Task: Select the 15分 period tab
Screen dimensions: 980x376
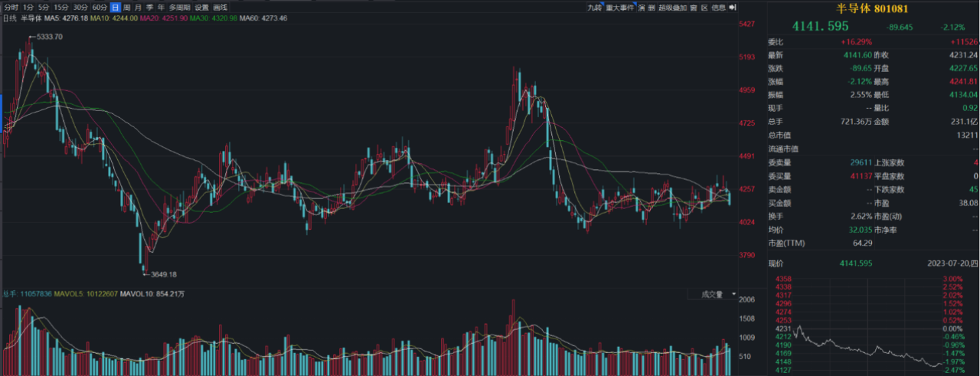Action: click(x=61, y=8)
